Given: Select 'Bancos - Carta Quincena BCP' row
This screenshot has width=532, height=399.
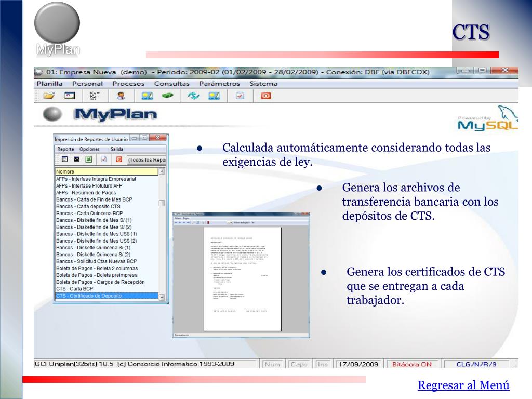Looking at the screenshot, I should 107,213.
